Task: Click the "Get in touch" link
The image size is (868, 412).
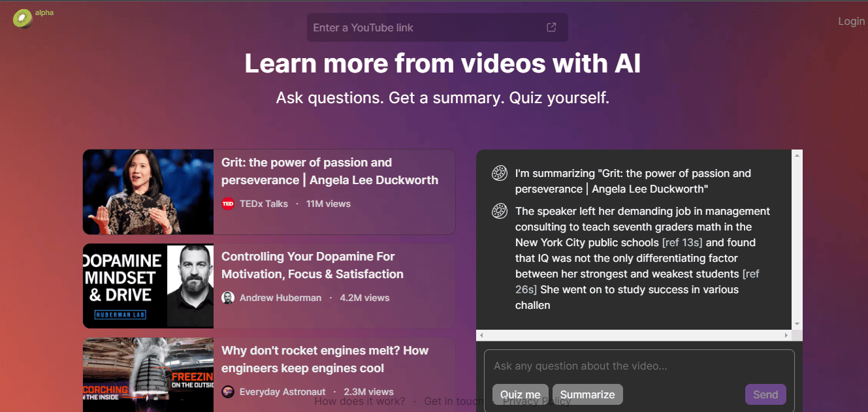Action: (453, 401)
